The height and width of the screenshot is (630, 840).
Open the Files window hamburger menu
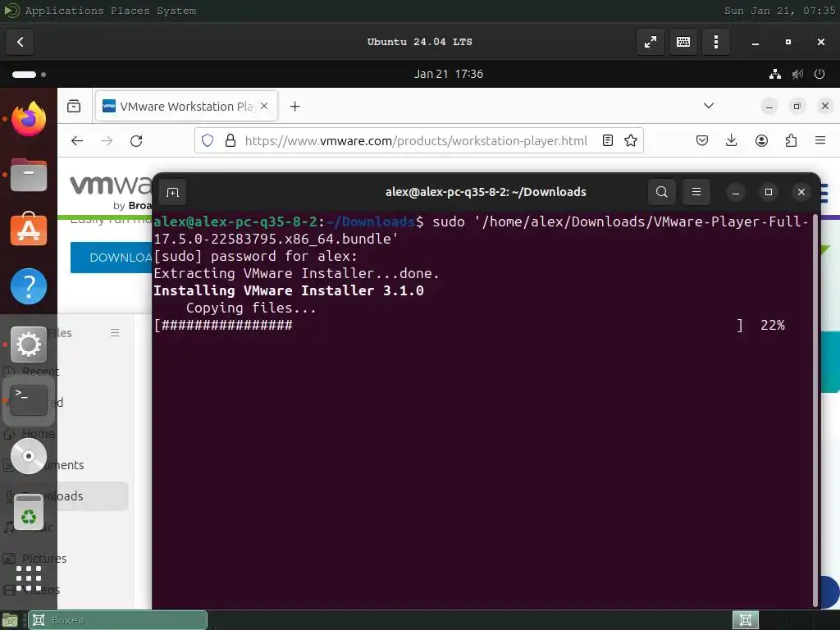click(x=115, y=333)
